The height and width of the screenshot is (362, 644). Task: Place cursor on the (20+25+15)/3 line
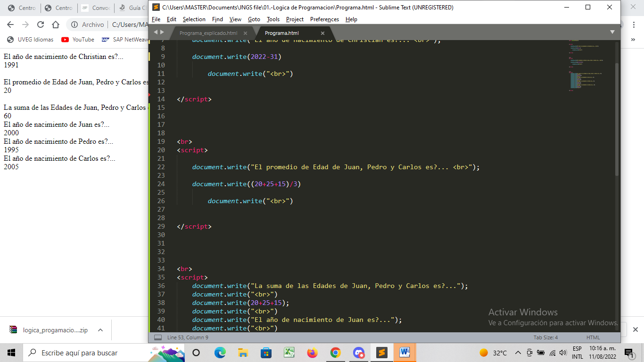247,184
